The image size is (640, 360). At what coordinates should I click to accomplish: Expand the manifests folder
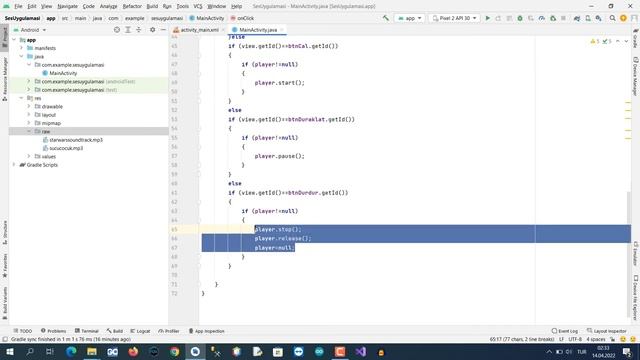(22, 48)
